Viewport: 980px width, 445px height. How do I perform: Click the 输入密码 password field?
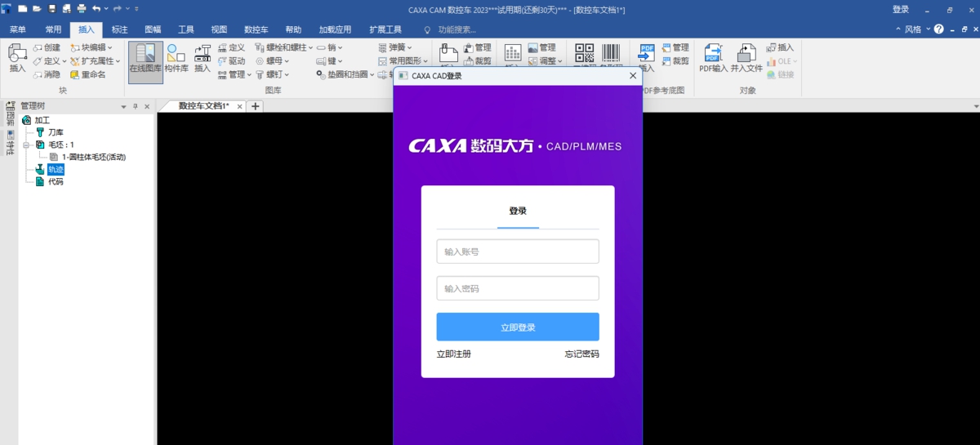[518, 288]
